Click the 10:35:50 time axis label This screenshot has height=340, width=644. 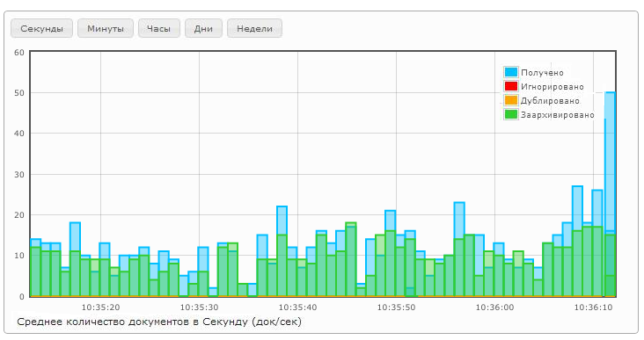point(396,307)
